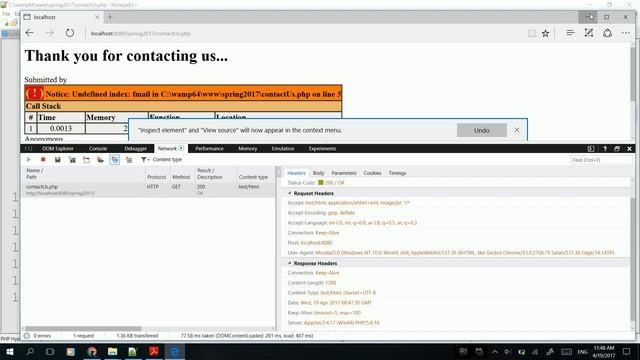The width and height of the screenshot is (640, 360).
Task: Open the Cookies details tab
Action: (372, 173)
